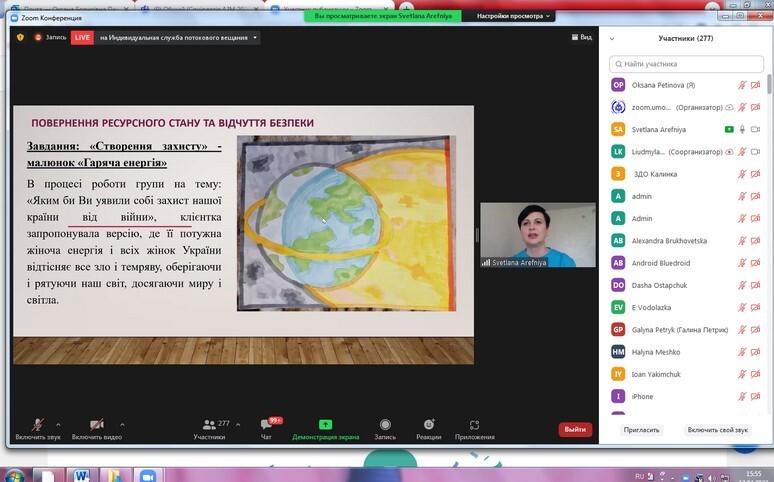Click the green shield encryption icon

pyautogui.click(x=19, y=37)
